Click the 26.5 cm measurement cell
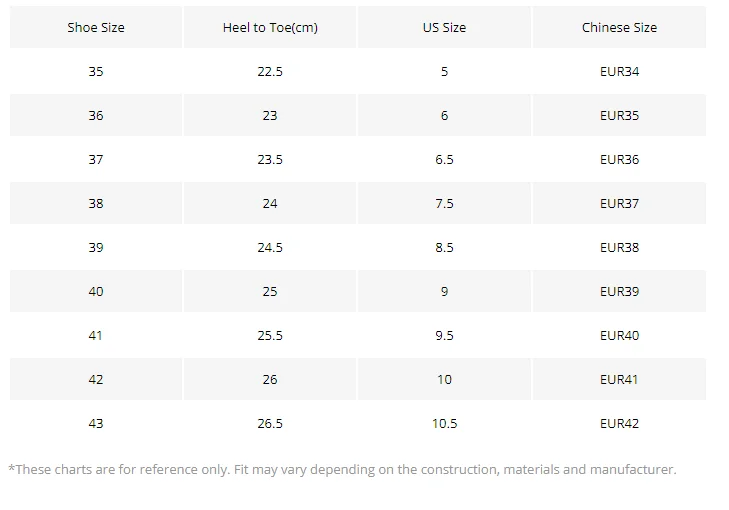The height and width of the screenshot is (510, 729). tap(270, 423)
